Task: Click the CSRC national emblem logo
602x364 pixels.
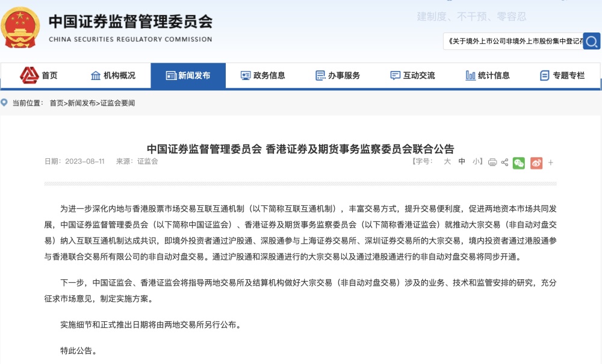Action: click(20, 28)
